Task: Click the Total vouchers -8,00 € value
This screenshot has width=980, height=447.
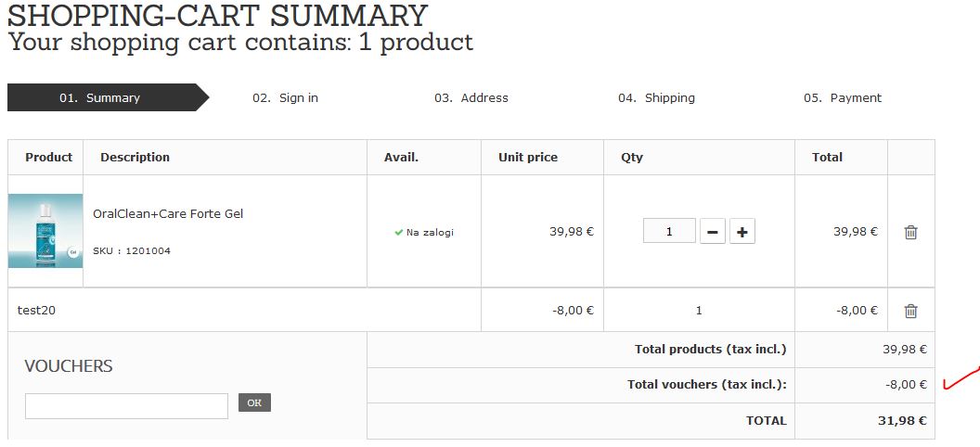Action: tap(906, 385)
